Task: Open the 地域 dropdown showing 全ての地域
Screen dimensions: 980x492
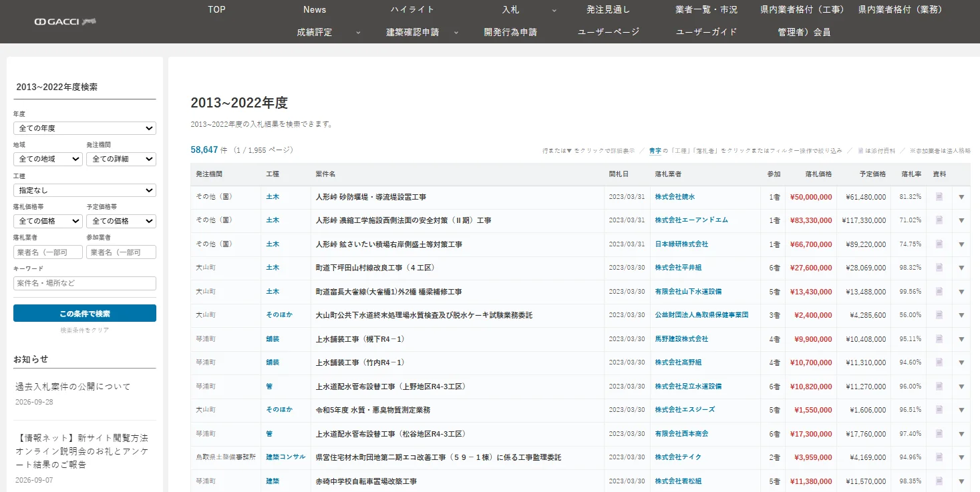Action: point(48,159)
